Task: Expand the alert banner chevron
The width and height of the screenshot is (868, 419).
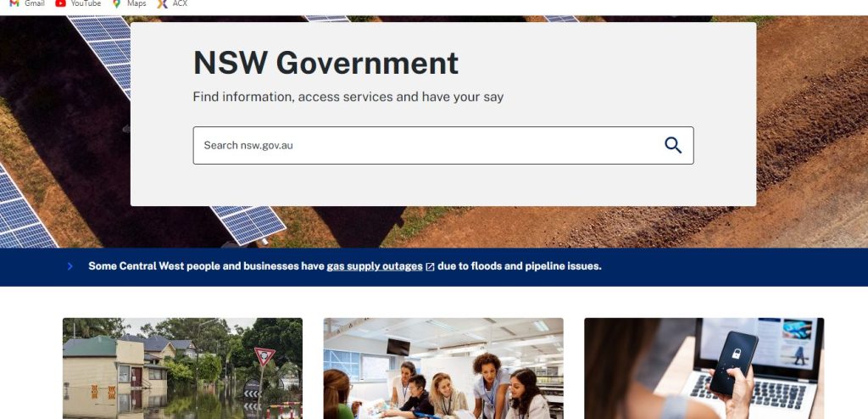Action: [x=70, y=266]
